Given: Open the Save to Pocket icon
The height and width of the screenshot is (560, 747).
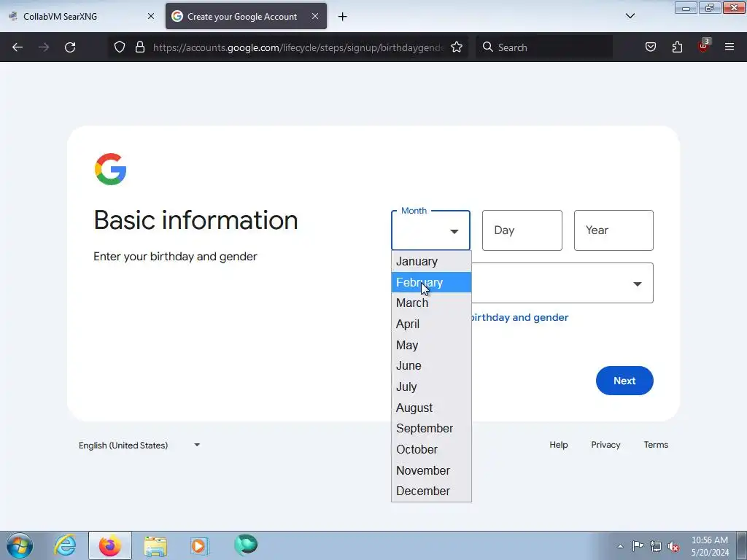Looking at the screenshot, I should click(650, 47).
